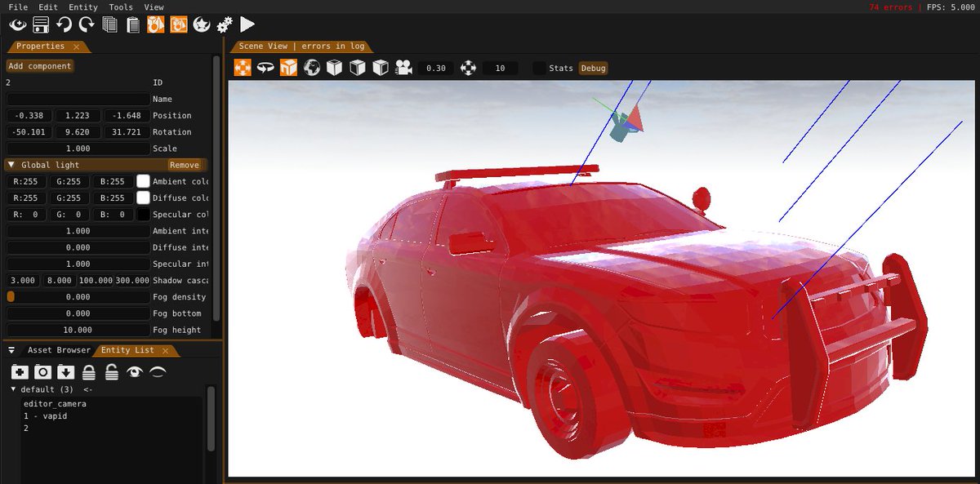Click the orange cube icon in Scene View toolbar
This screenshot has height=484, width=980.
click(288, 68)
